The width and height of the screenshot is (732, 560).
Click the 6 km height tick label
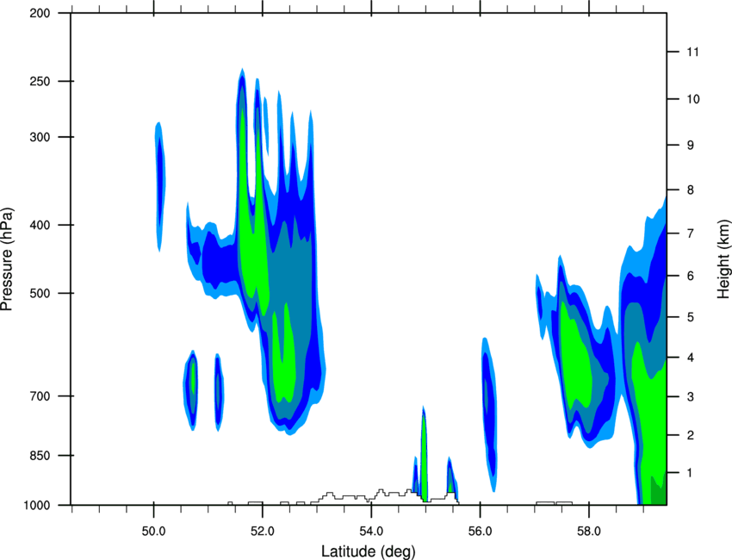pyautogui.click(x=691, y=276)
